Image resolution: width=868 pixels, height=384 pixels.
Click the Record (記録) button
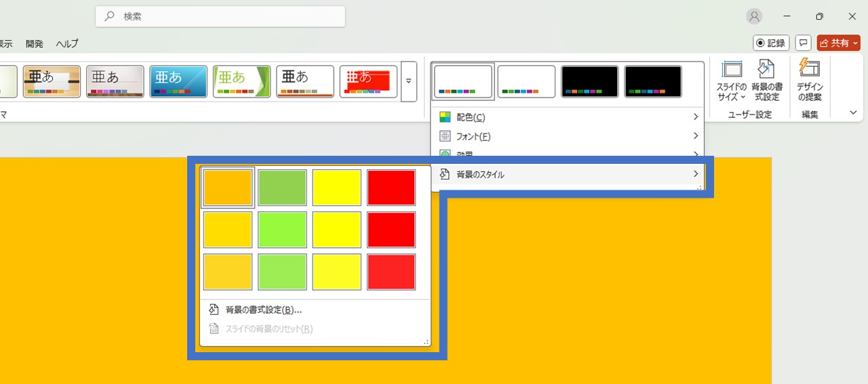point(771,43)
